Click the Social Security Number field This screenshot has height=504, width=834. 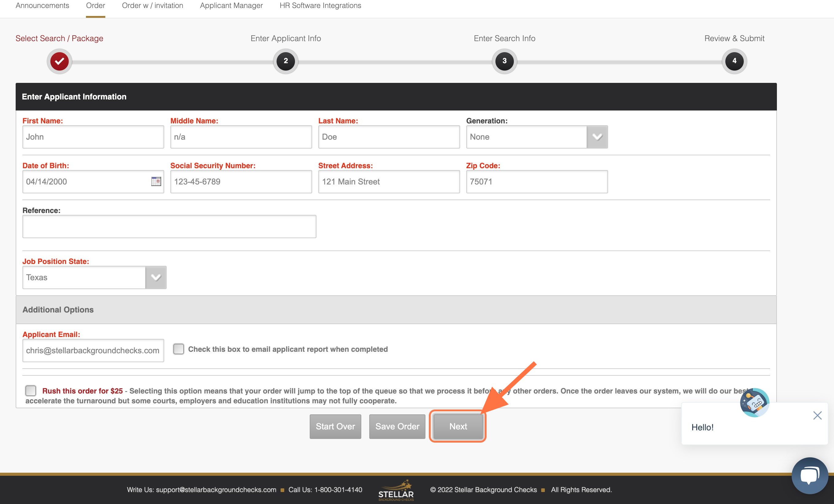(x=241, y=181)
